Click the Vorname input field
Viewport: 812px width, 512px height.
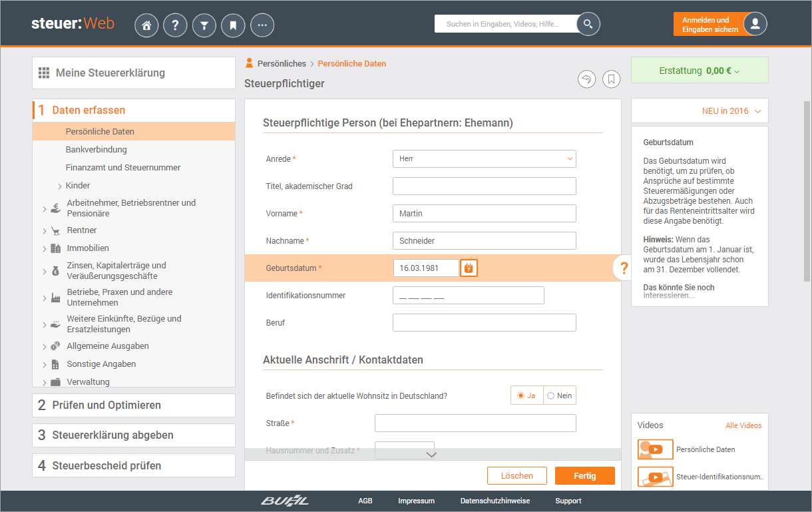[x=484, y=214]
